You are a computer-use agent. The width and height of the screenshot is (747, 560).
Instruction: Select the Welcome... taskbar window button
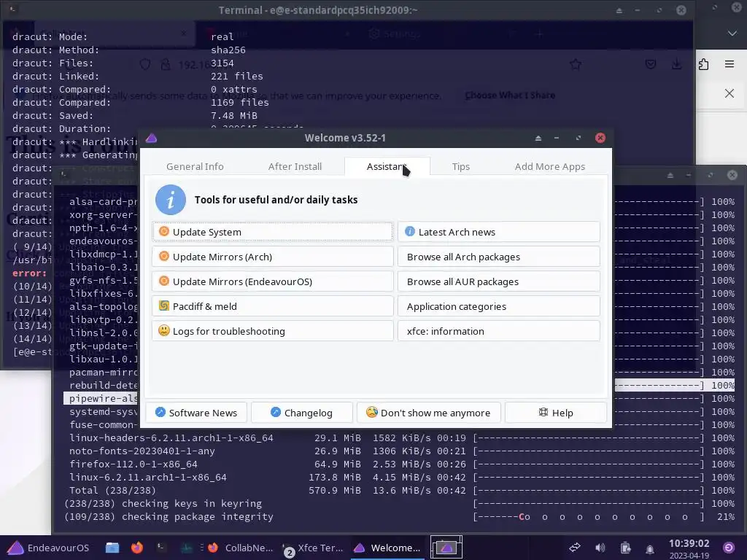[x=387, y=548]
